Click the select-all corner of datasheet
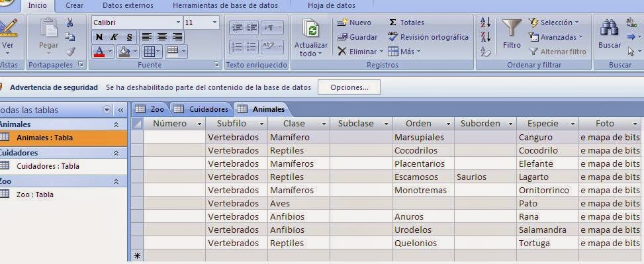Screen dimensions: 644x264 [138, 124]
